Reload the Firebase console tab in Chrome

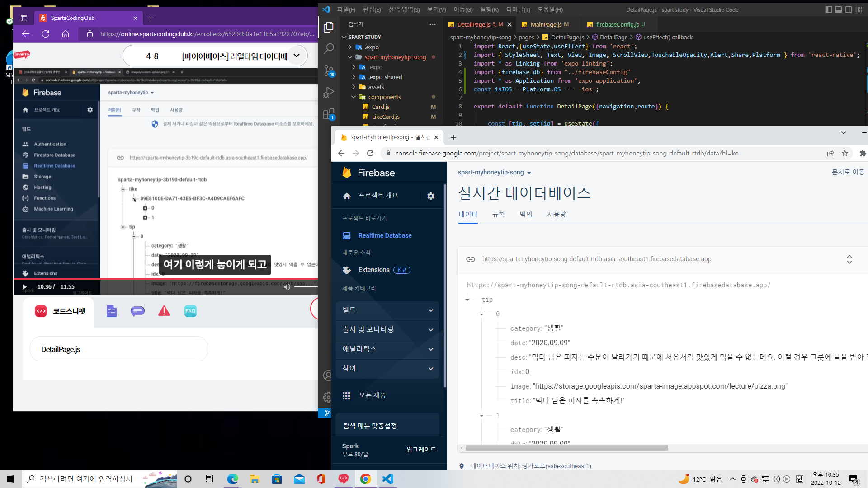tap(370, 153)
